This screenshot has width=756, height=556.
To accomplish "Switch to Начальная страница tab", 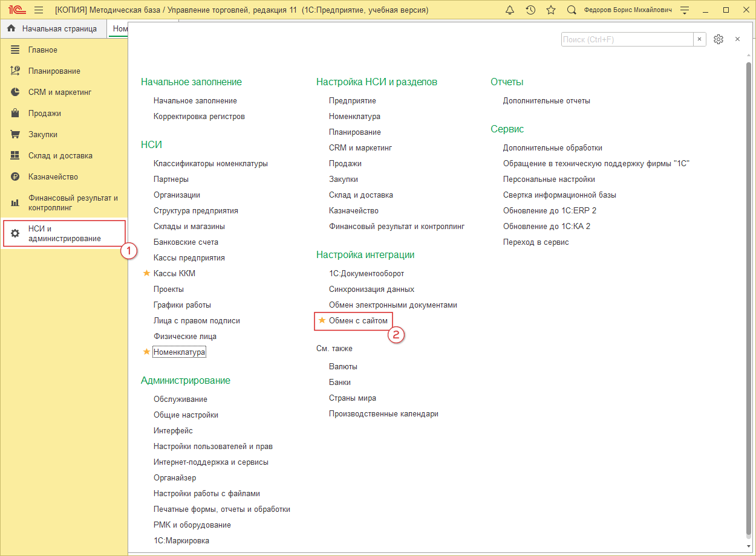I will (x=53, y=28).
